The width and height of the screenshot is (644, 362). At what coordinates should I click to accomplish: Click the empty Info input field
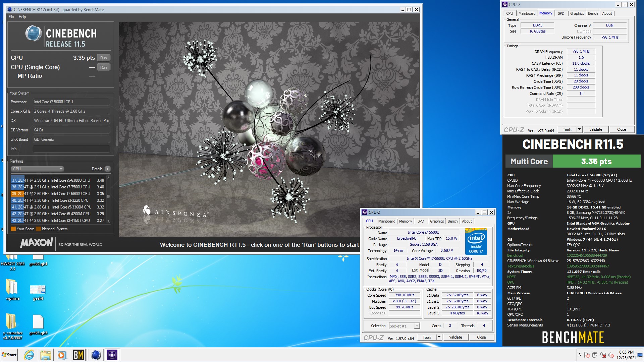point(71,149)
